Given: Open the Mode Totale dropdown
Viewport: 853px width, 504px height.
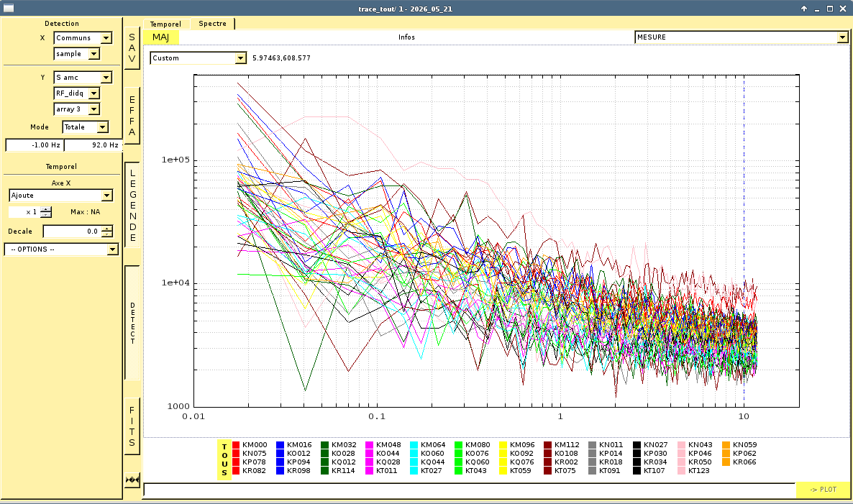Looking at the screenshot, I should point(86,127).
